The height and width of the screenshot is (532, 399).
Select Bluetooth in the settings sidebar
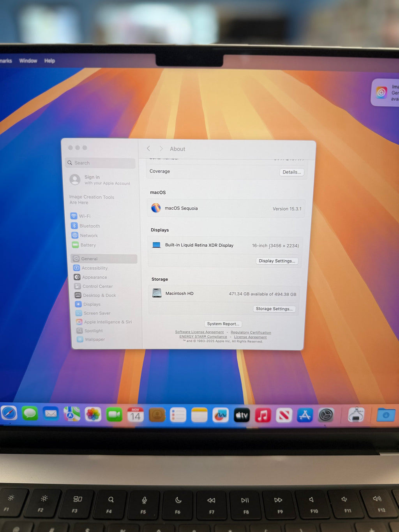pyautogui.click(x=89, y=226)
